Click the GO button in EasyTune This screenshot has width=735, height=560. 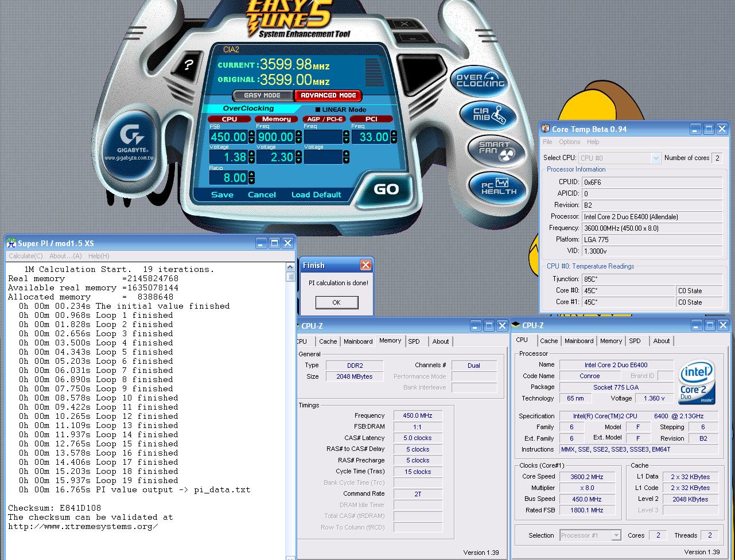pos(386,189)
